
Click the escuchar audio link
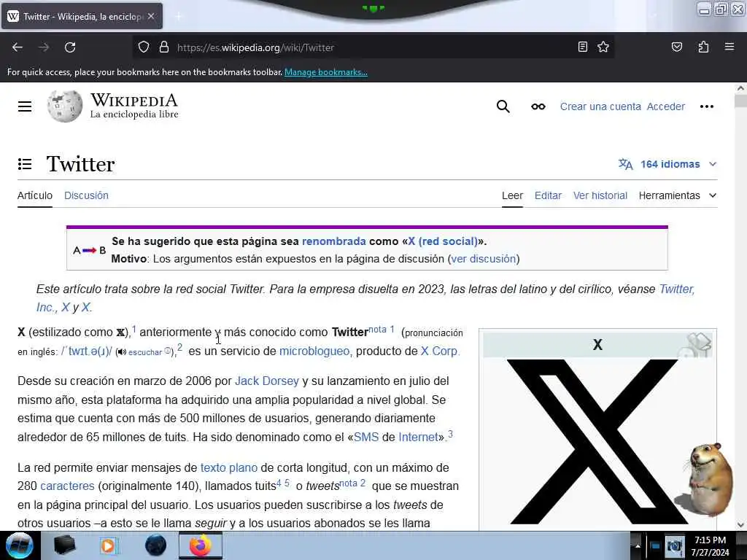point(145,352)
